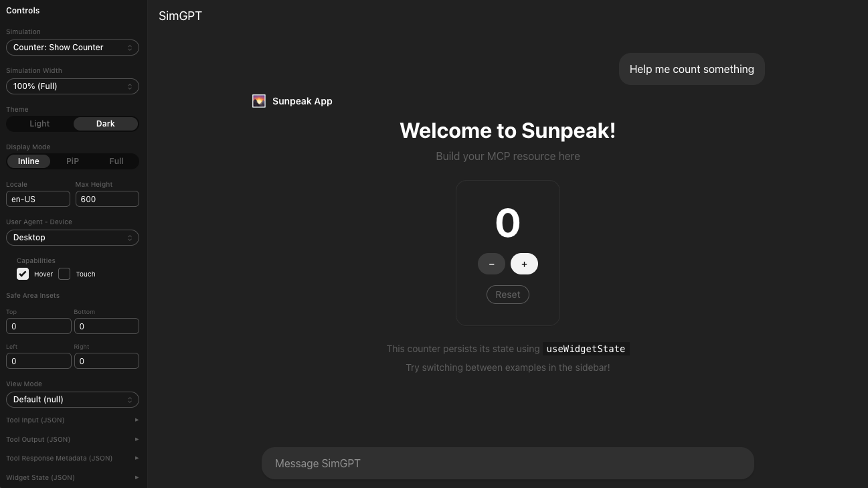This screenshot has height=488, width=868.
Task: Expand the Widget State (JSON) section
Action: tap(72, 477)
